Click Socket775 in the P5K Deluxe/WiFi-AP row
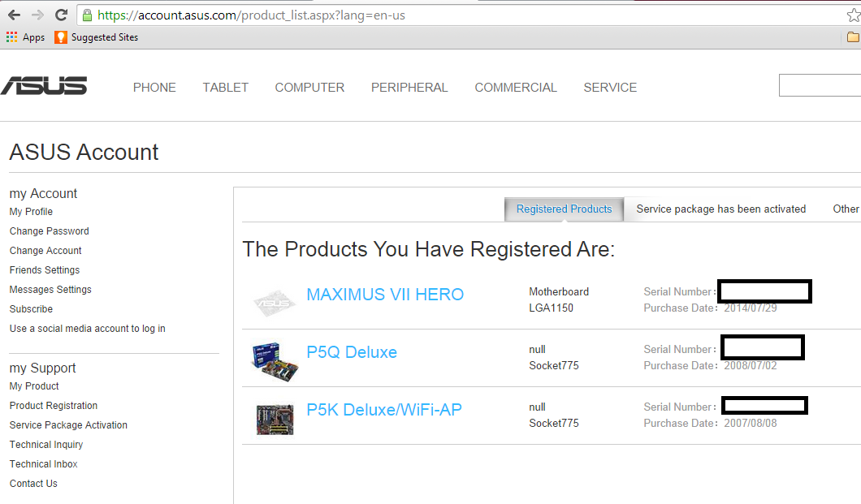The image size is (861, 504). pyautogui.click(x=553, y=424)
